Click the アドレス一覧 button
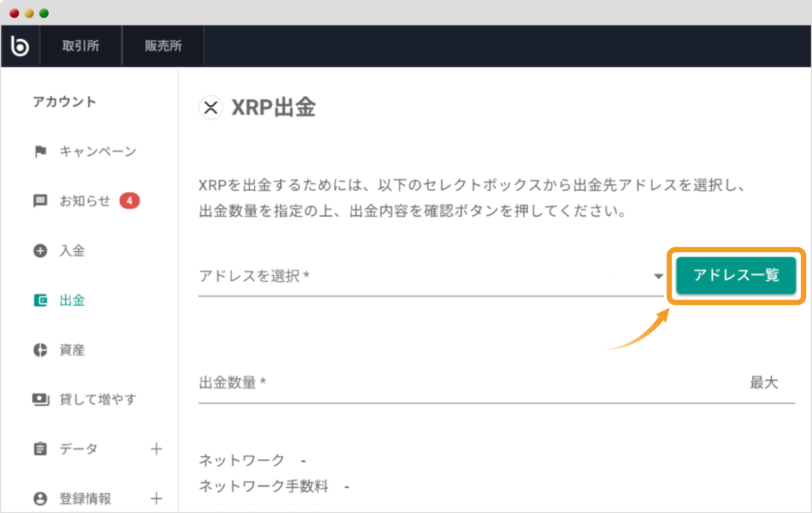Screen dimensions: 812x513 (736, 276)
